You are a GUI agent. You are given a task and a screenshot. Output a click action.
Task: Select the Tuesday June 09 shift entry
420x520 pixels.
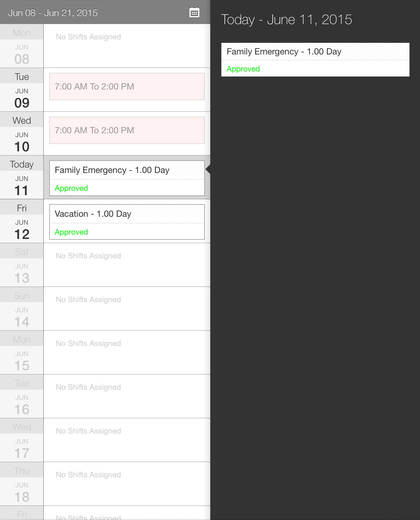pyautogui.click(x=127, y=86)
